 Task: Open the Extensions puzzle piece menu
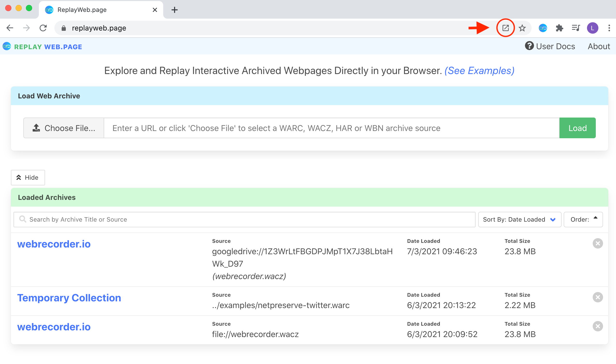coord(559,28)
